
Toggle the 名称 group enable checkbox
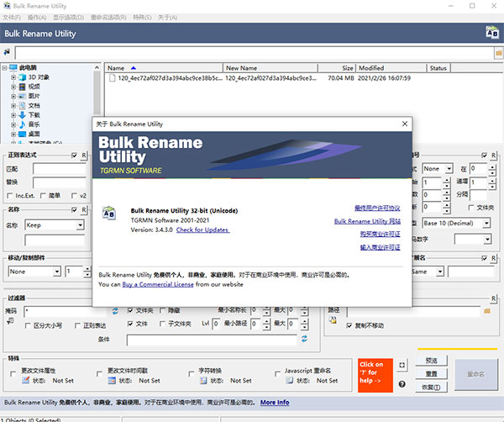[x=74, y=209]
